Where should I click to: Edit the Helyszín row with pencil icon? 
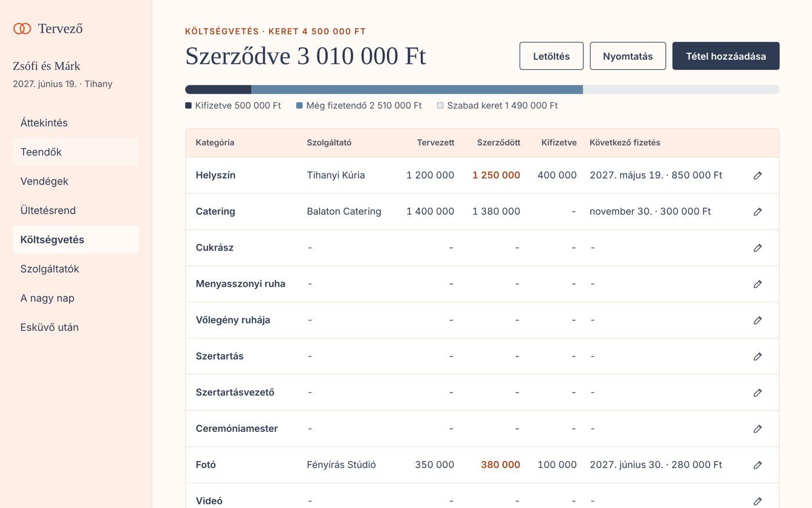757,175
